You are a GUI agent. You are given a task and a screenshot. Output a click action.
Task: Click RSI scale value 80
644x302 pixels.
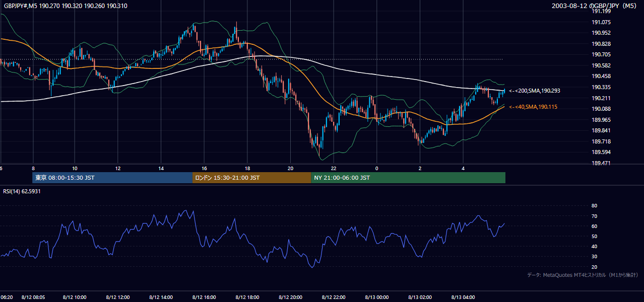click(594, 206)
